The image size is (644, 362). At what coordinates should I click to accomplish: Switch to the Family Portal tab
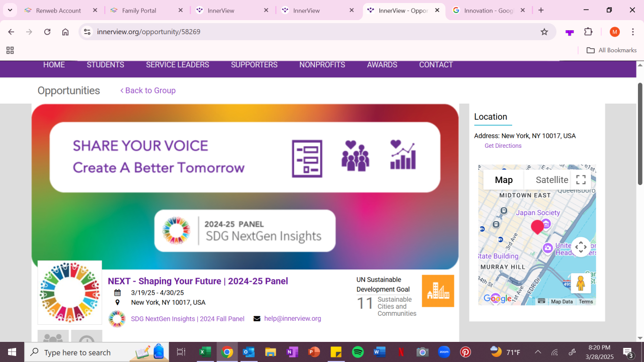[147, 10]
